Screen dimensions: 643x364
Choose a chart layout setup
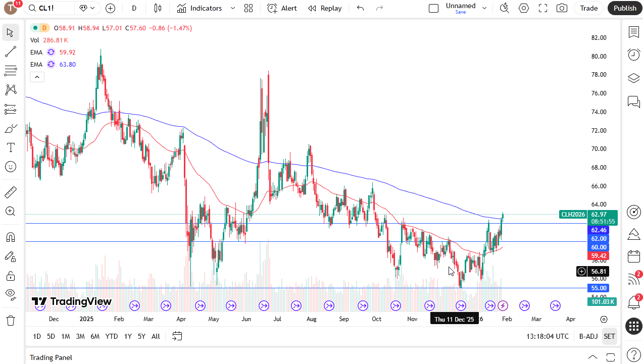pyautogui.click(x=433, y=8)
